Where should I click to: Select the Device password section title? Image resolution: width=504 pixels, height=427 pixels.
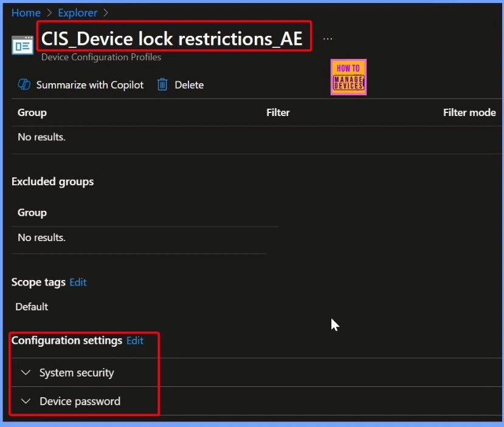80,401
